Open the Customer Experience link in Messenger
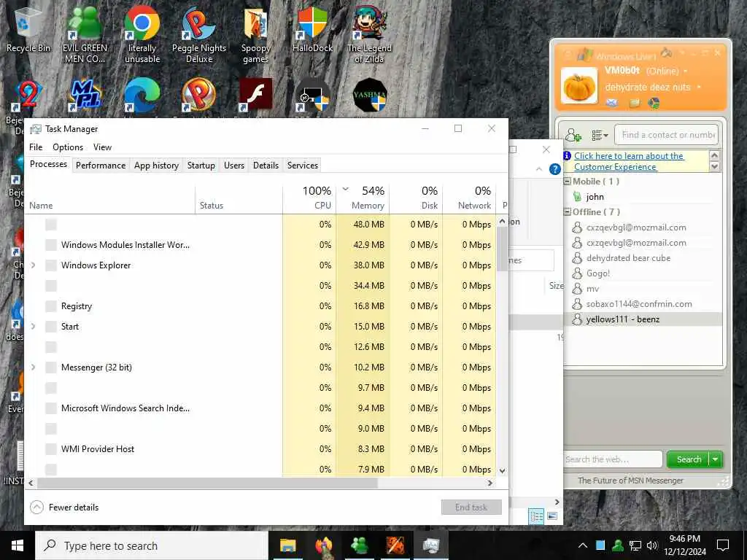 click(x=629, y=161)
